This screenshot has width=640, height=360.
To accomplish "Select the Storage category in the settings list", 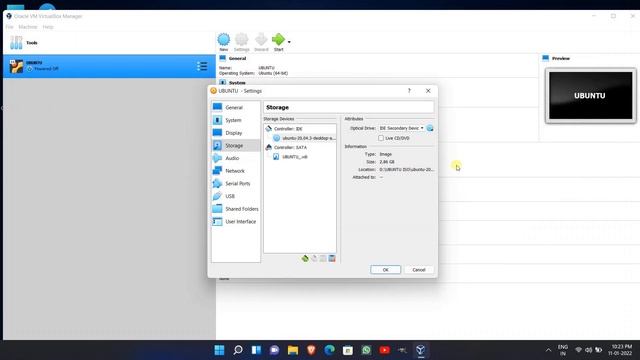I will coord(236,145).
